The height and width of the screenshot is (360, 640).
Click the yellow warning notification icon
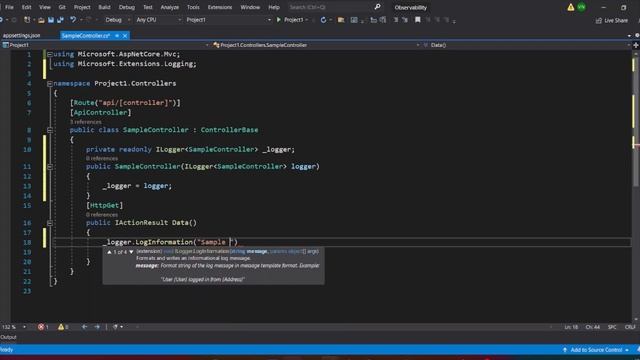(x=571, y=7)
